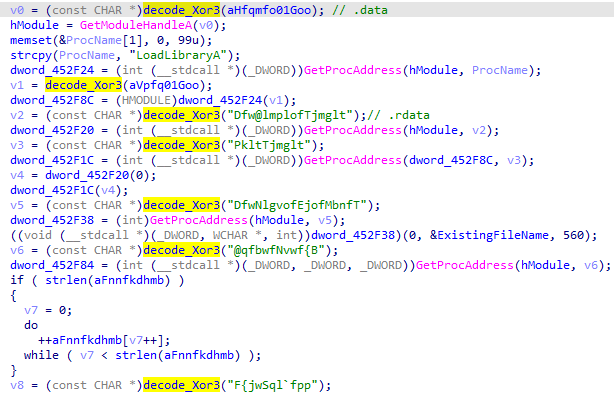
Task: Click string "Dfw@lmplofTjmglt"
Action: [293, 115]
